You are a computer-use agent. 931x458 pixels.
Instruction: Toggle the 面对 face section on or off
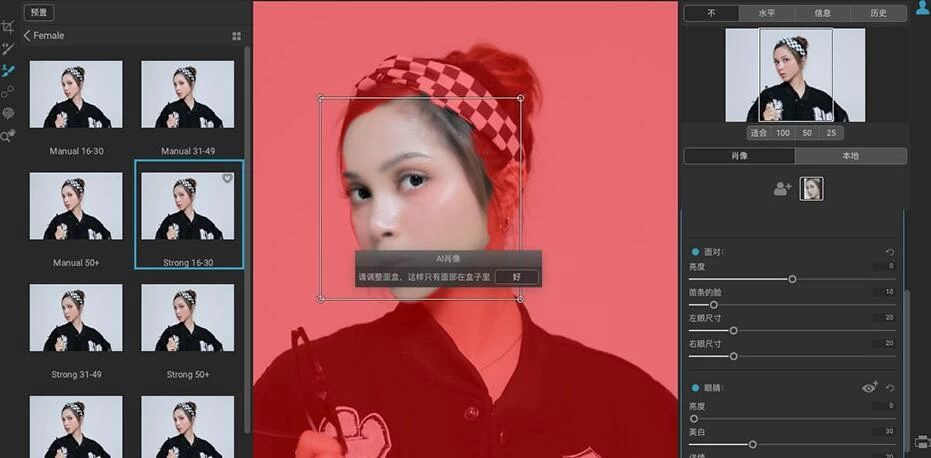695,252
